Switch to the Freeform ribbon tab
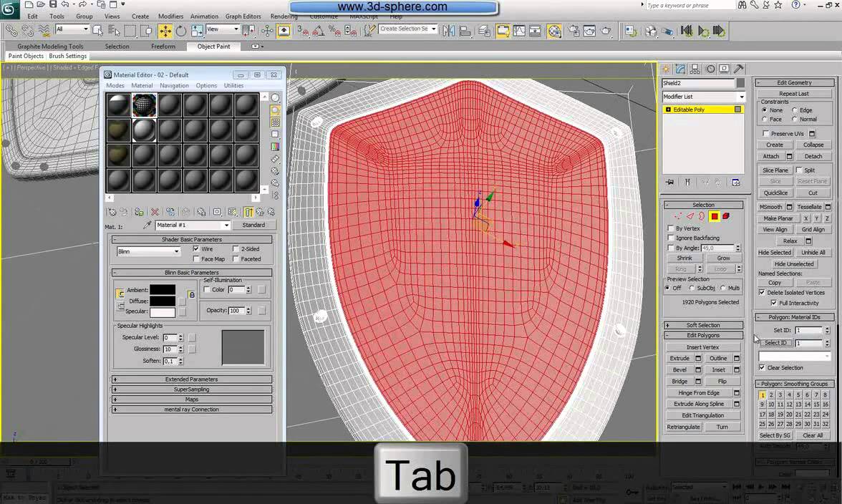This screenshot has height=504, width=842. click(x=163, y=47)
